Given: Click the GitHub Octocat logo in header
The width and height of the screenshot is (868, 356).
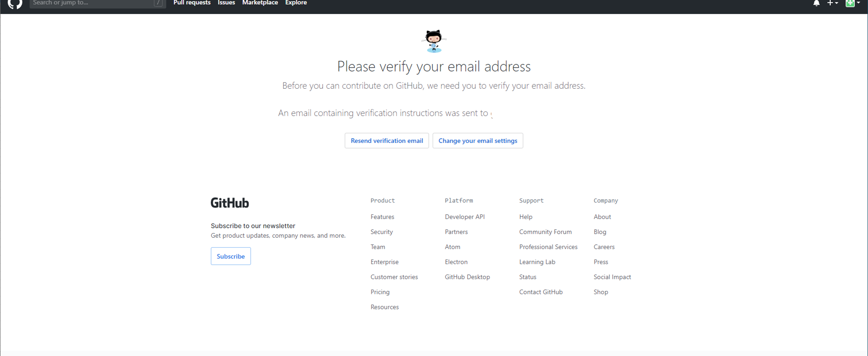Looking at the screenshot, I should [15, 4].
